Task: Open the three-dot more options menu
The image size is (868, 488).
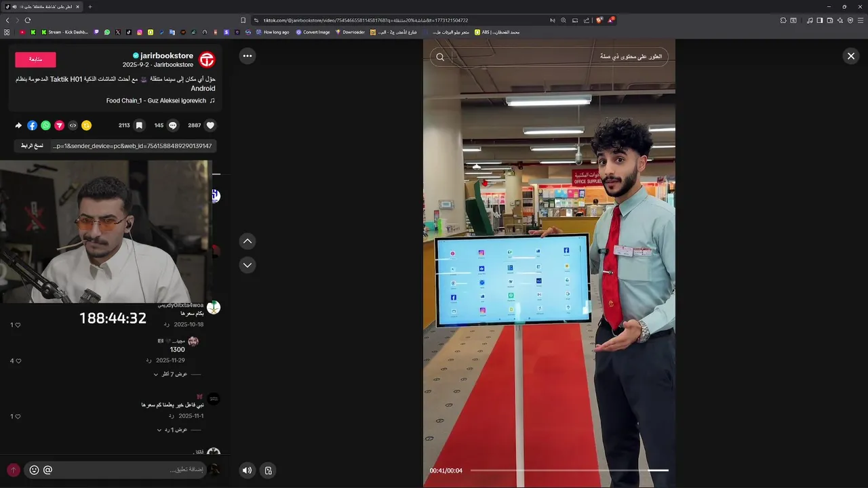Action: [248, 56]
